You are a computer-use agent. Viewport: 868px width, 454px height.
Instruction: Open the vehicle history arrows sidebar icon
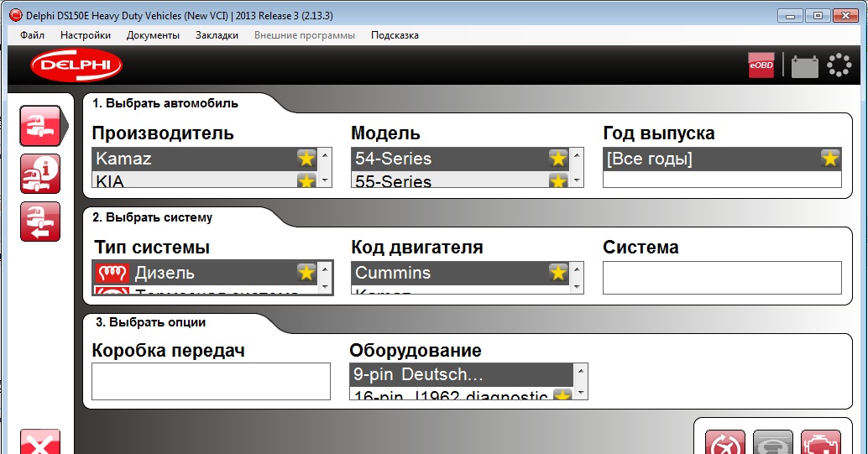tap(40, 222)
